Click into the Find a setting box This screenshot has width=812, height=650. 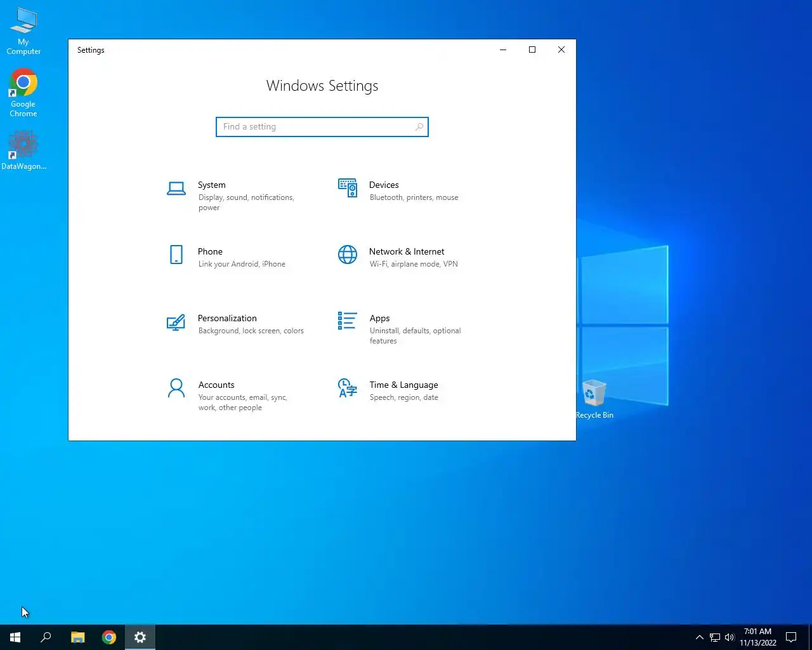322,127
